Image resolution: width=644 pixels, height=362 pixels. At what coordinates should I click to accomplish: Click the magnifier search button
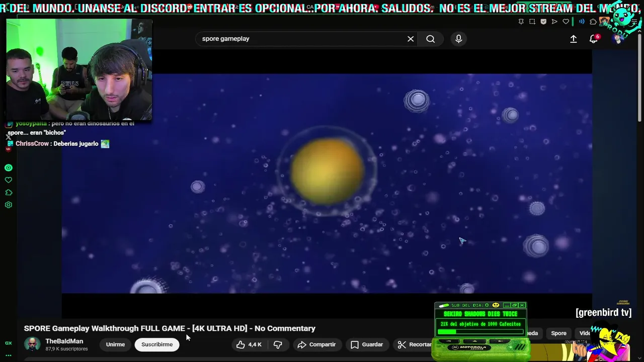[x=431, y=39]
